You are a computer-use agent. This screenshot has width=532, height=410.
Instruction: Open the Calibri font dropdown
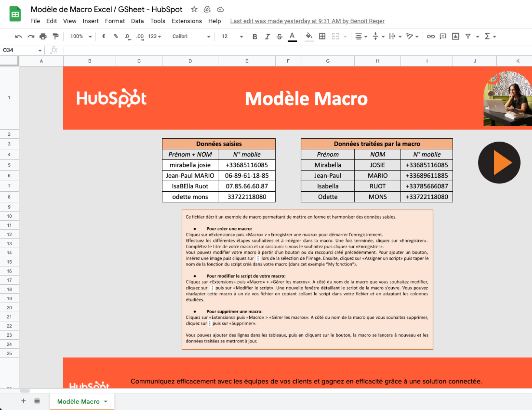(x=191, y=36)
